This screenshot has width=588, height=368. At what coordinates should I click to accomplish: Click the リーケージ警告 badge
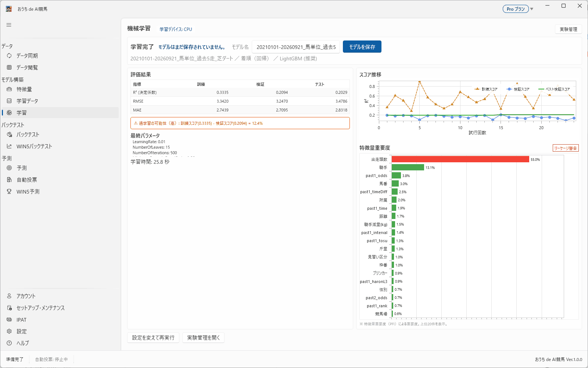tap(566, 148)
